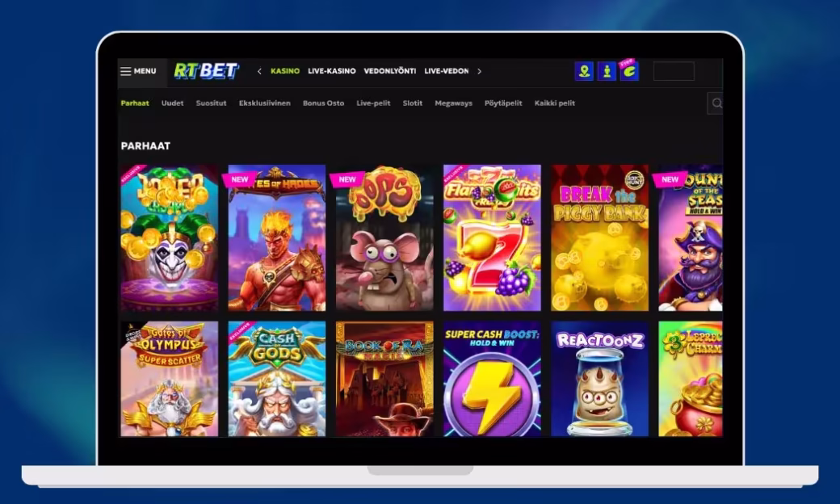Open the hamburger MENU button
The image size is (840, 504).
138,71
